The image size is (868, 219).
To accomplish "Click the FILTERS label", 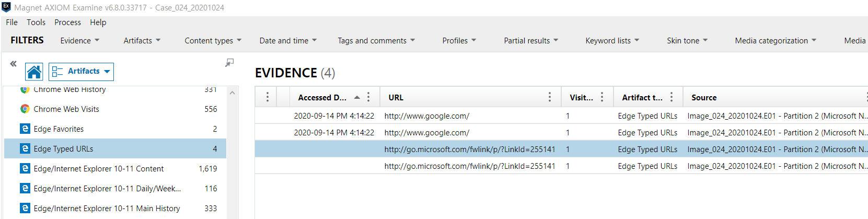I will pyautogui.click(x=27, y=40).
